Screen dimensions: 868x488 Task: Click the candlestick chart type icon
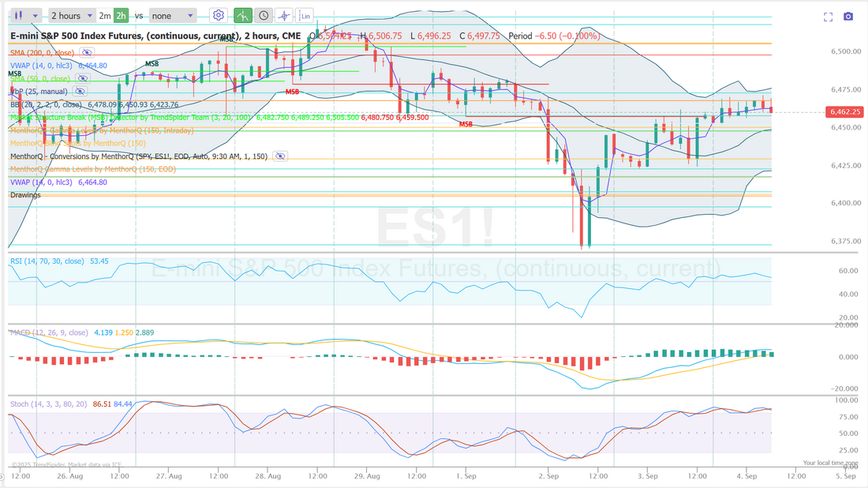pyautogui.click(x=21, y=16)
